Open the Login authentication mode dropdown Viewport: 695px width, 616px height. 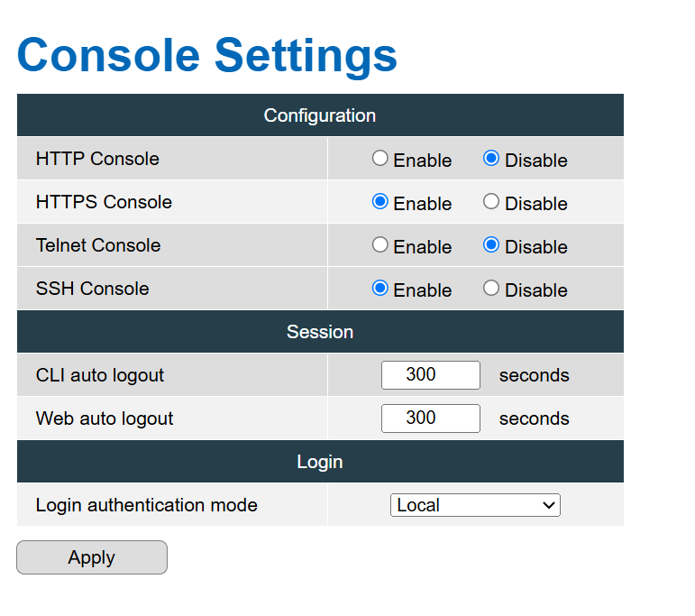(x=475, y=505)
